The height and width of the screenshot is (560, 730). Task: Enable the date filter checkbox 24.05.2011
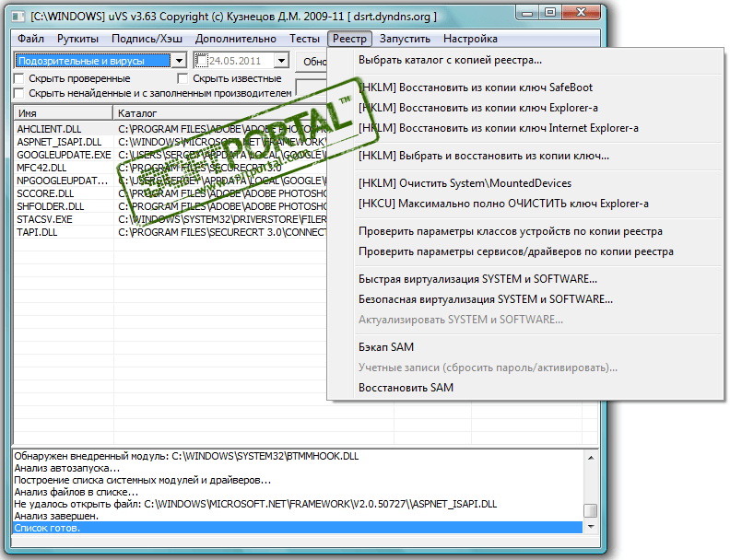[201, 61]
